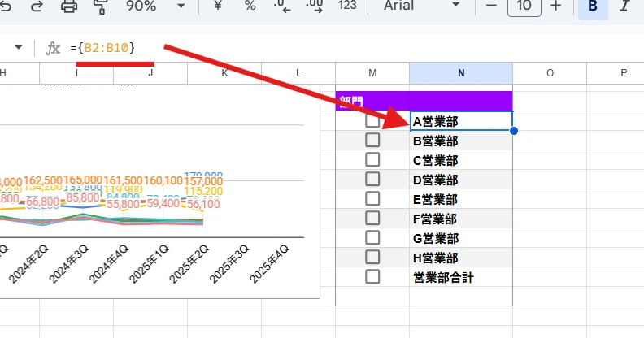Click the redo icon
This screenshot has width=644, height=338.
point(37,6)
